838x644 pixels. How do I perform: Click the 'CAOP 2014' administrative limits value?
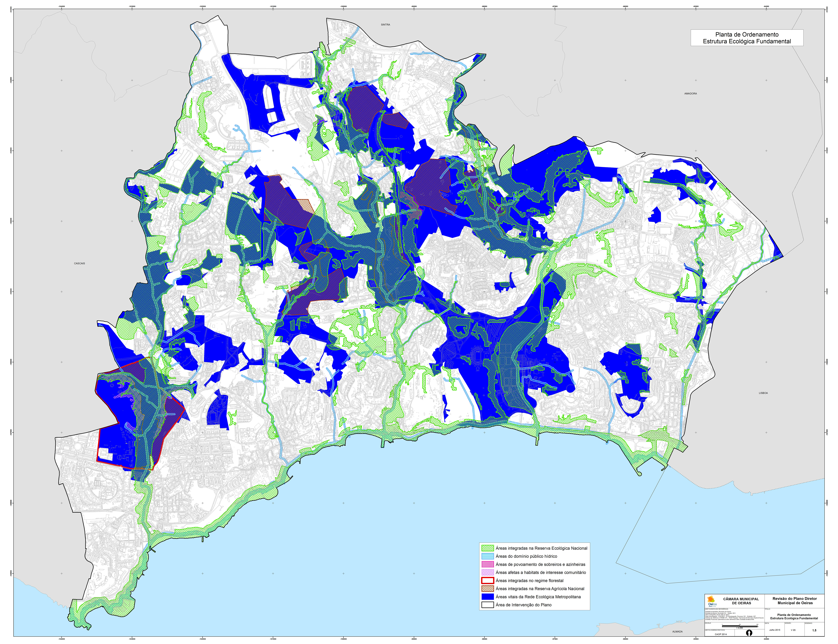coord(721,634)
